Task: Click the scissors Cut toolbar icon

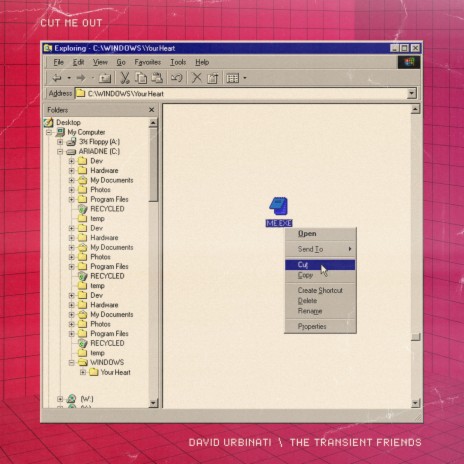Action: (x=125, y=78)
